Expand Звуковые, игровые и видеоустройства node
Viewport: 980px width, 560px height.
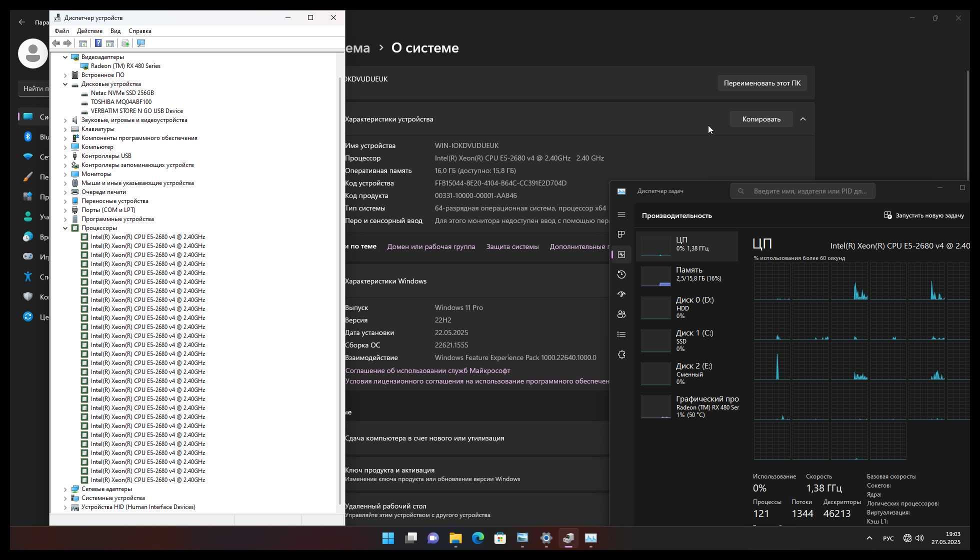65,120
